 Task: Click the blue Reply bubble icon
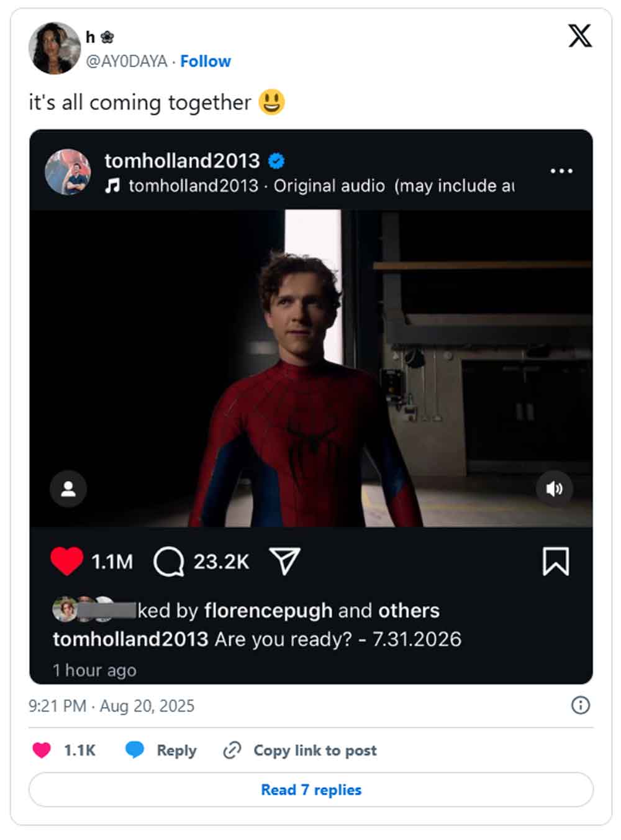tap(134, 750)
